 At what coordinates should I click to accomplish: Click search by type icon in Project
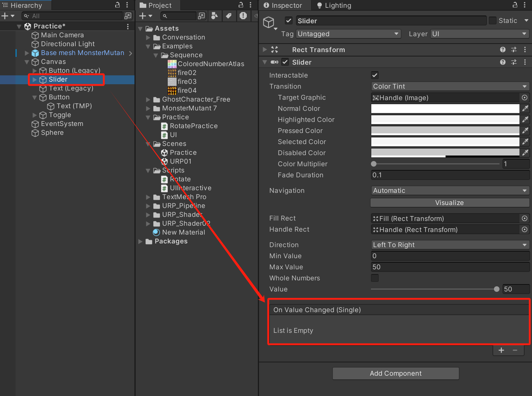pos(214,16)
